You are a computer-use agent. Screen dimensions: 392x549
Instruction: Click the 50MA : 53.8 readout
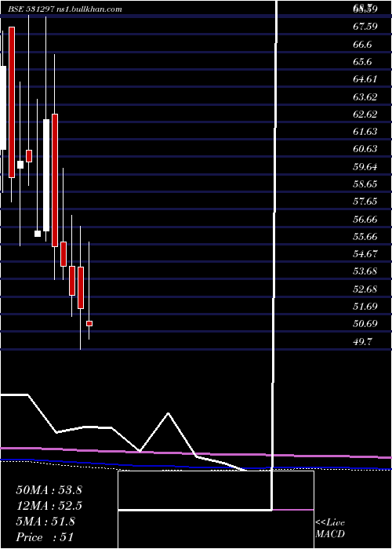(49, 490)
